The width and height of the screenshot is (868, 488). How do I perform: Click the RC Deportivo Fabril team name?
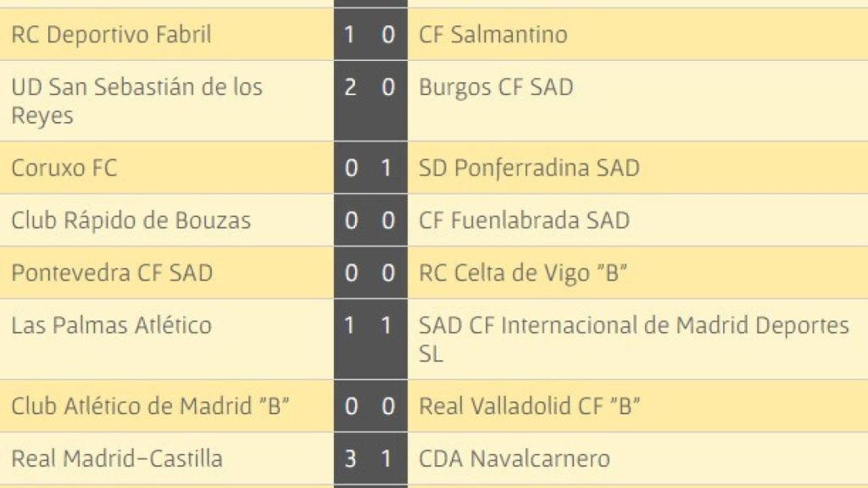pyautogui.click(x=111, y=35)
